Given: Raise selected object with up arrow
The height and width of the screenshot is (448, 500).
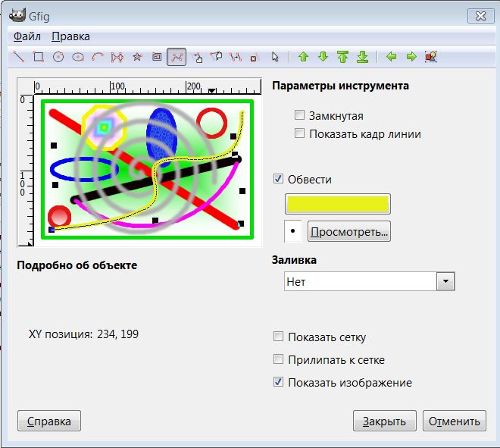Looking at the screenshot, I should tap(303, 57).
